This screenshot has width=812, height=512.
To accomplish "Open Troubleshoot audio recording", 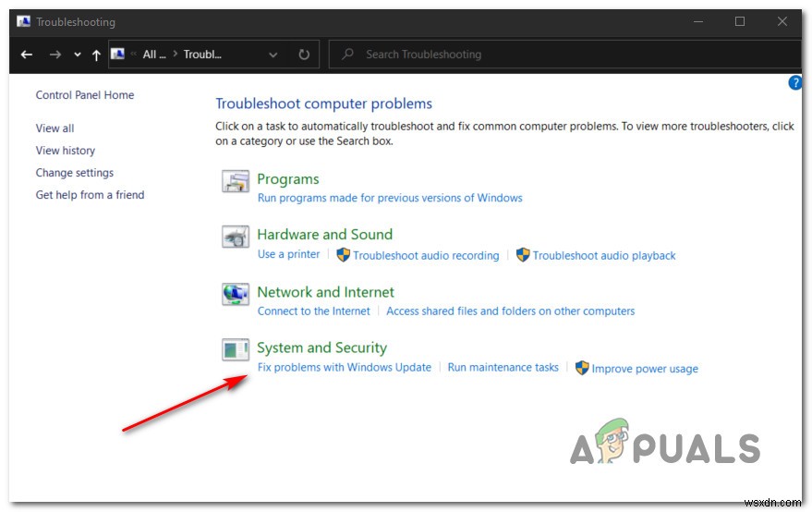I will (426, 255).
